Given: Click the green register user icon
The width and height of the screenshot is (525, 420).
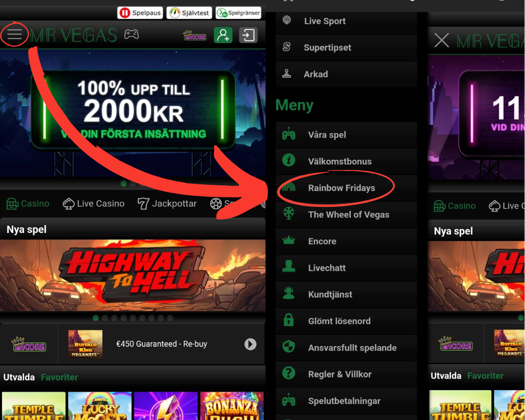Looking at the screenshot, I should [x=223, y=35].
